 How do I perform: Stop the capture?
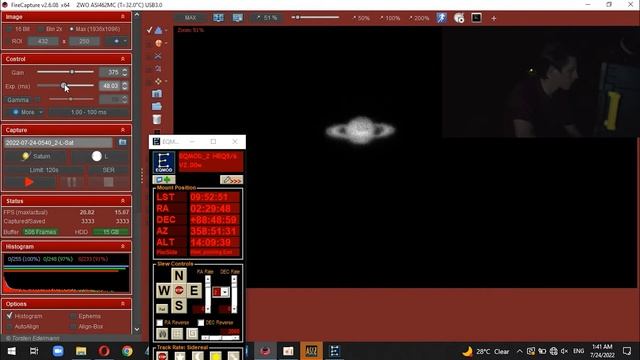(x=109, y=182)
